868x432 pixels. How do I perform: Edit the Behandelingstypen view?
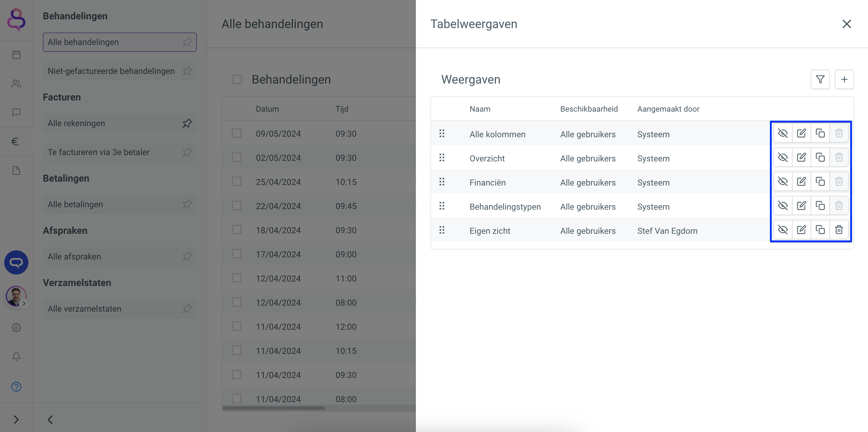(x=801, y=206)
